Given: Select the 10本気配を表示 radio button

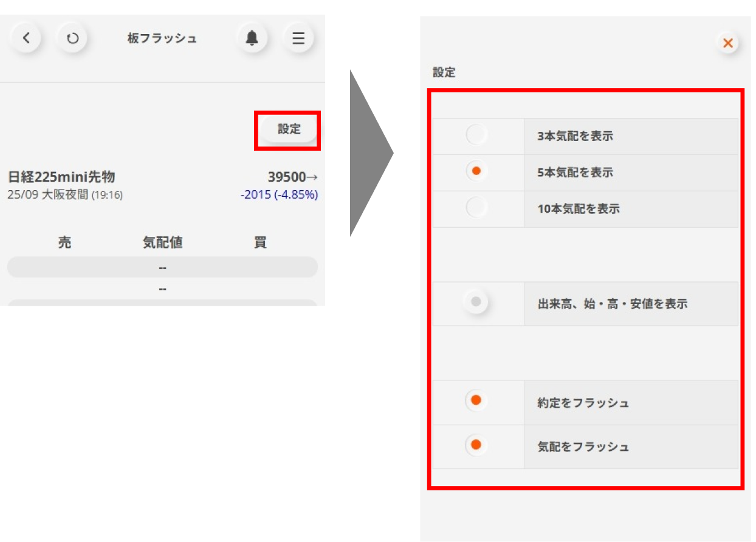Looking at the screenshot, I should 476,207.
